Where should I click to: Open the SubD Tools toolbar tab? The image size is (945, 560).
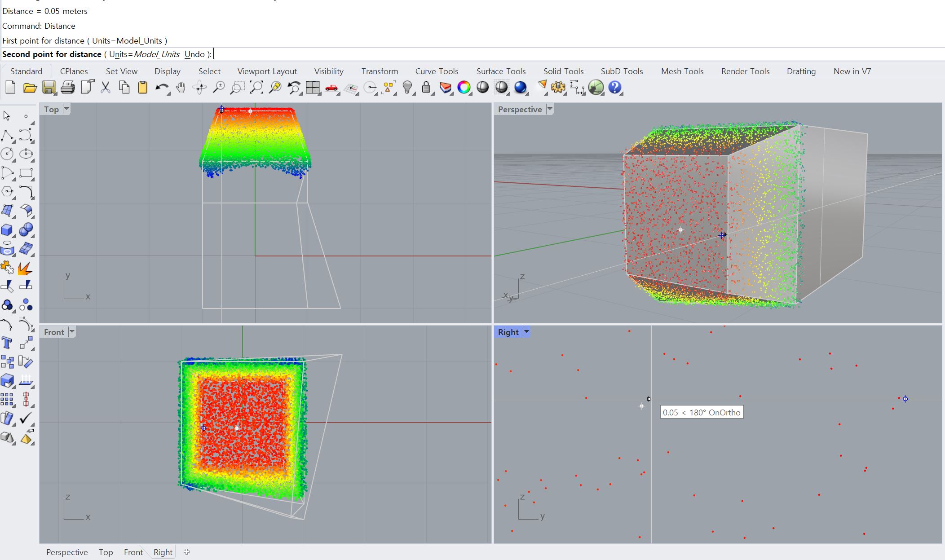click(622, 71)
